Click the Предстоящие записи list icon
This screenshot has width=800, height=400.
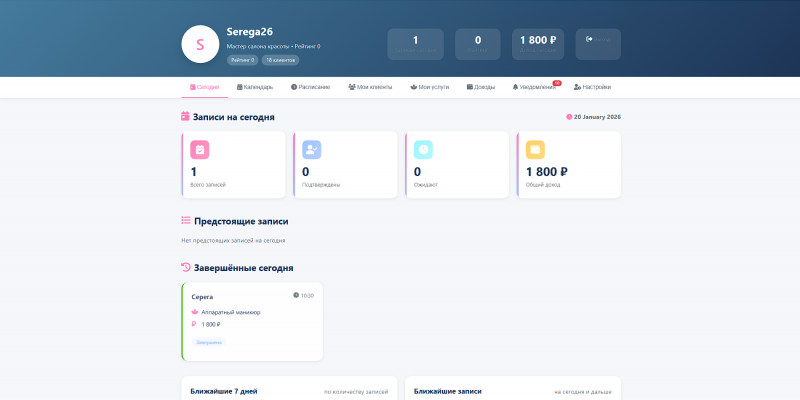click(x=186, y=221)
